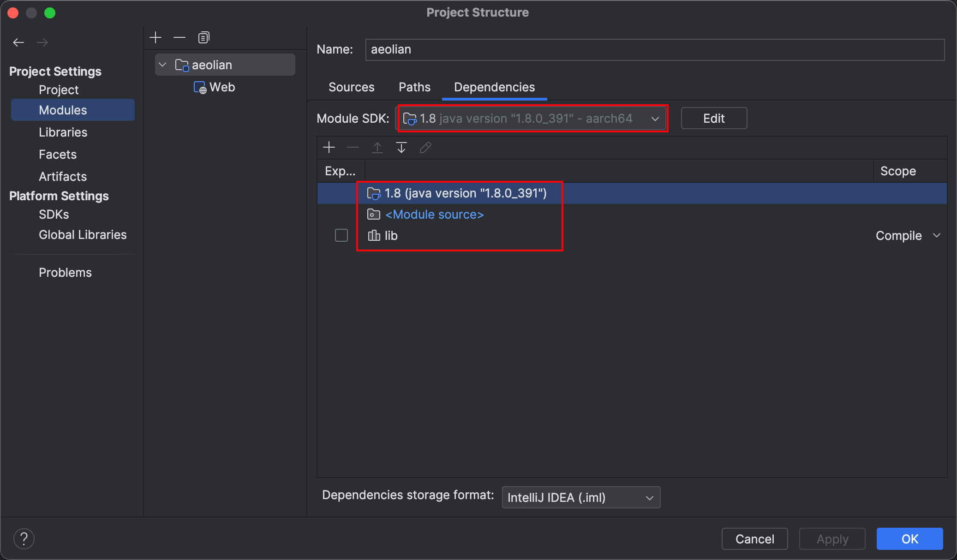
Task: Toggle the export checkbox for lib
Action: coord(341,235)
